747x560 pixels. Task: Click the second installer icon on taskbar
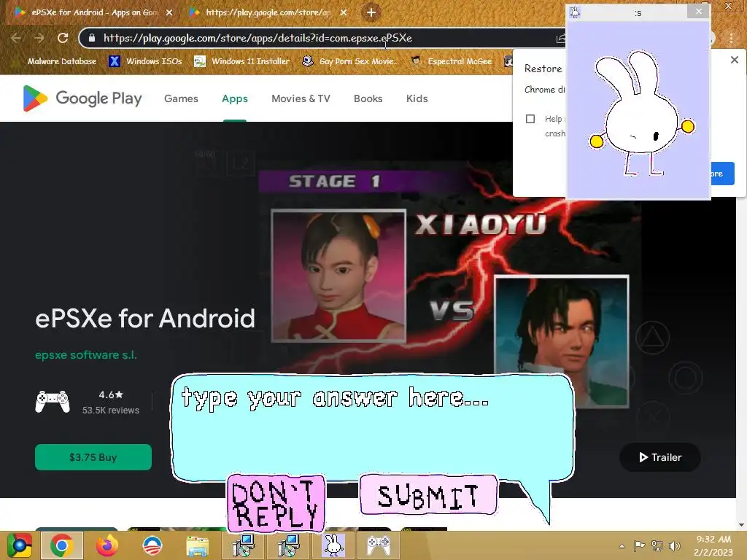[x=288, y=545]
